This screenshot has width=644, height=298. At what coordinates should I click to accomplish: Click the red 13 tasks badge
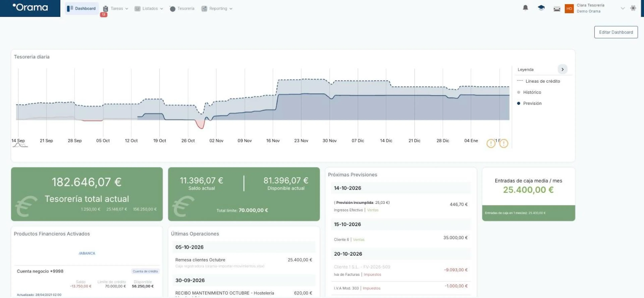click(103, 14)
